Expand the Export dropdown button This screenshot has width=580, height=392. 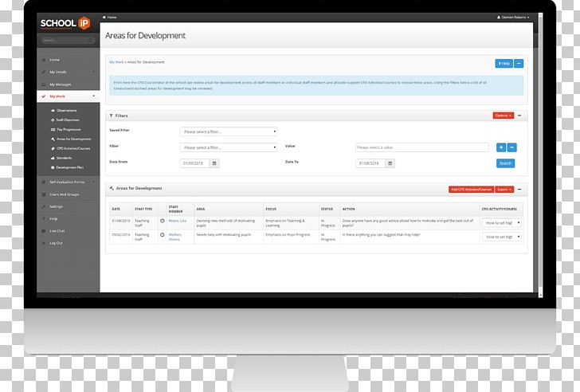[504, 189]
